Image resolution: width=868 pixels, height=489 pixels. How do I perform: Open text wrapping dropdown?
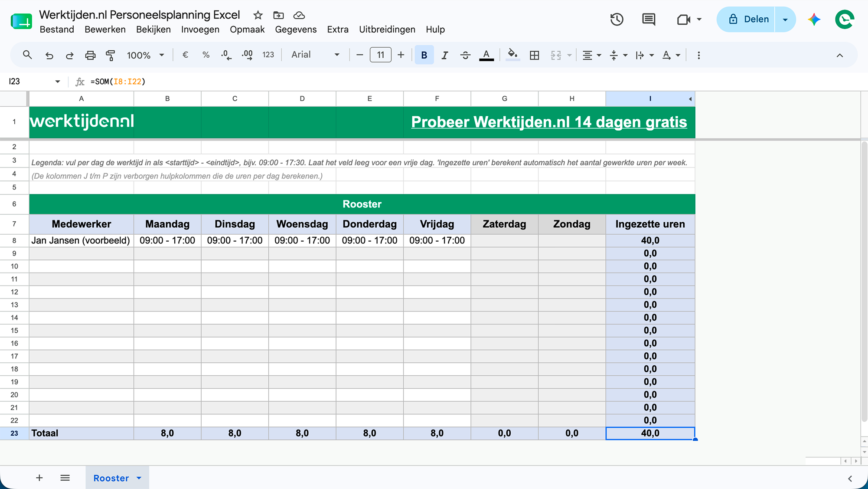tap(645, 55)
